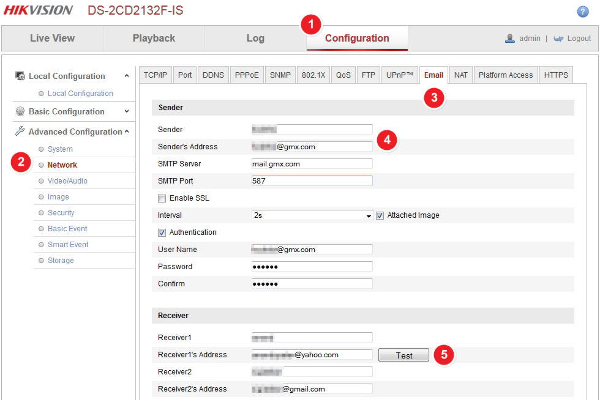The image size is (600, 400).
Task: Click the Basic Configuration gear icon
Action: pyautogui.click(x=20, y=112)
